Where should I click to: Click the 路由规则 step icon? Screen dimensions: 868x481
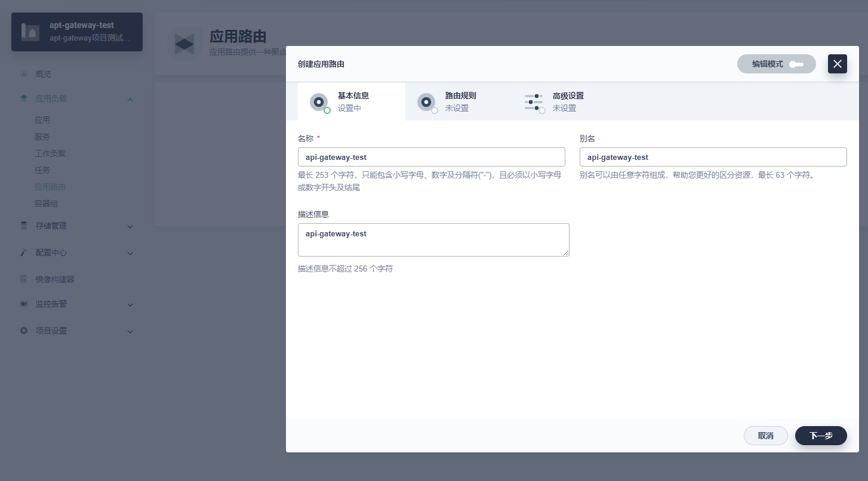pyautogui.click(x=427, y=102)
